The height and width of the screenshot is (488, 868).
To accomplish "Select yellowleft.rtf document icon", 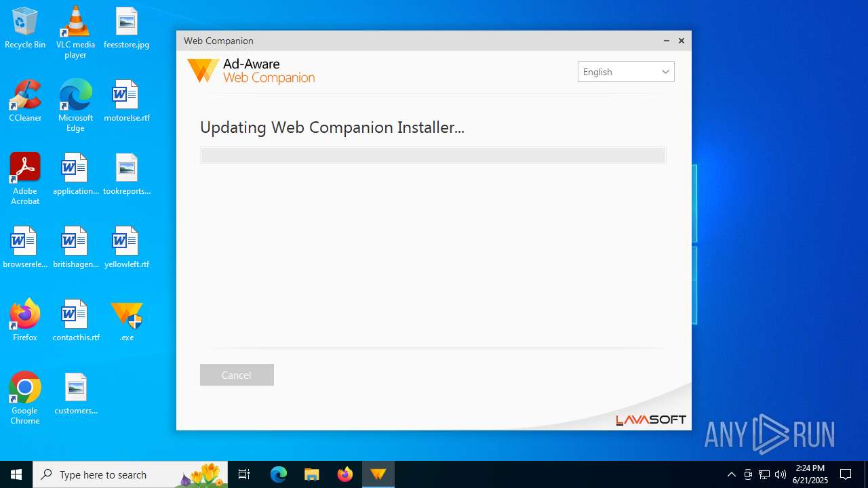I will tap(127, 247).
